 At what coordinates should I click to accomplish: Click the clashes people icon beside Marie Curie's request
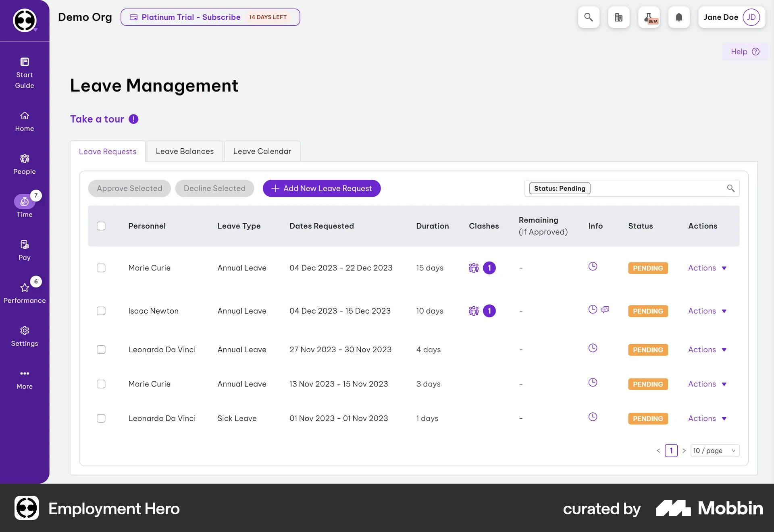tap(474, 268)
